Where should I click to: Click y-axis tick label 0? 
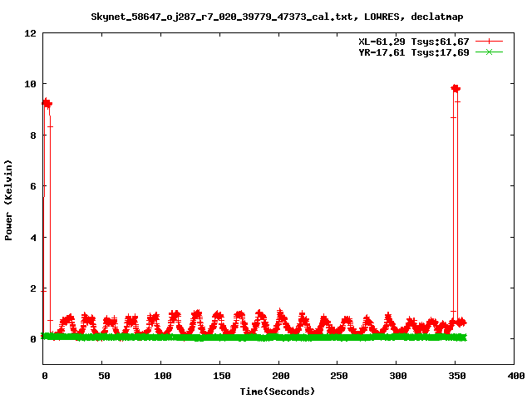(x=33, y=339)
